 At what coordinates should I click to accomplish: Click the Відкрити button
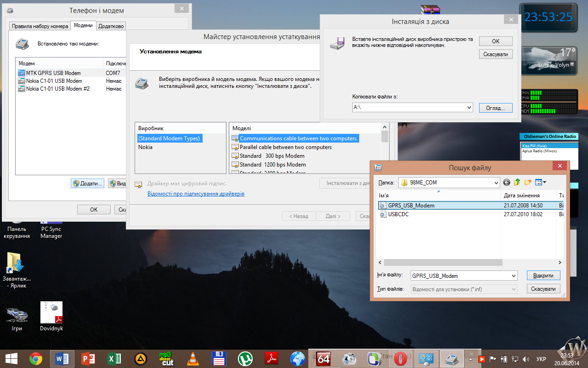pos(543,276)
